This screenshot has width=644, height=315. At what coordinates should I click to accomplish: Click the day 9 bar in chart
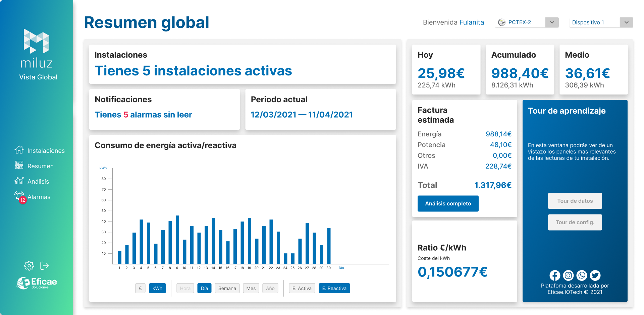coord(177,240)
